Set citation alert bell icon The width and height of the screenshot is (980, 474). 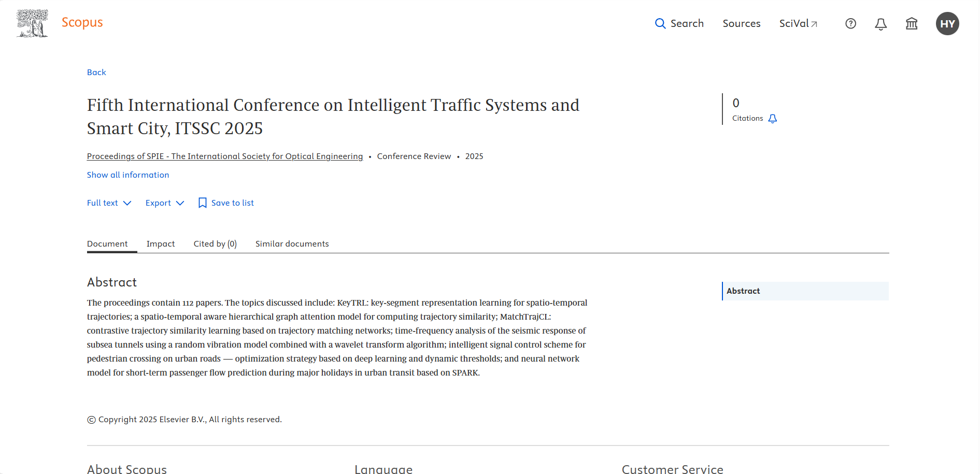(773, 119)
